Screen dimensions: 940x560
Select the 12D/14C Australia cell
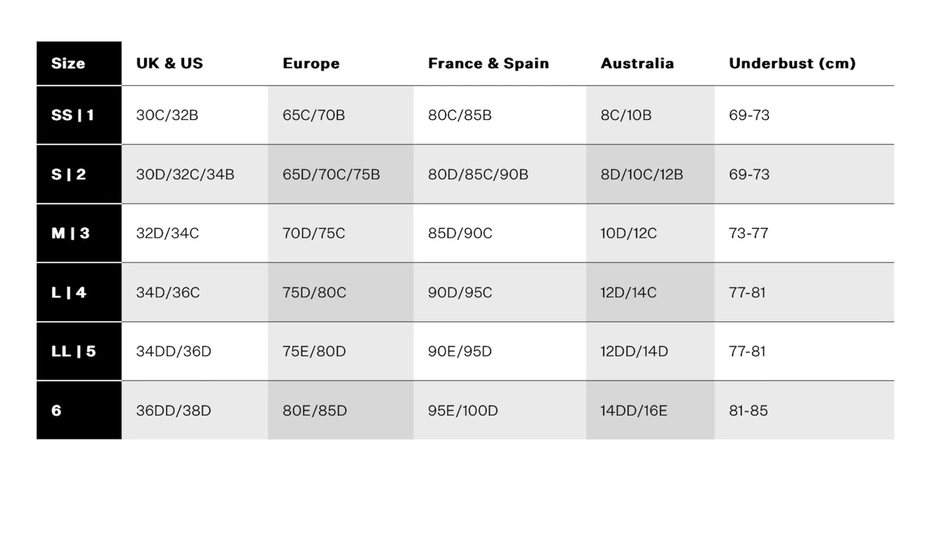pos(628,292)
